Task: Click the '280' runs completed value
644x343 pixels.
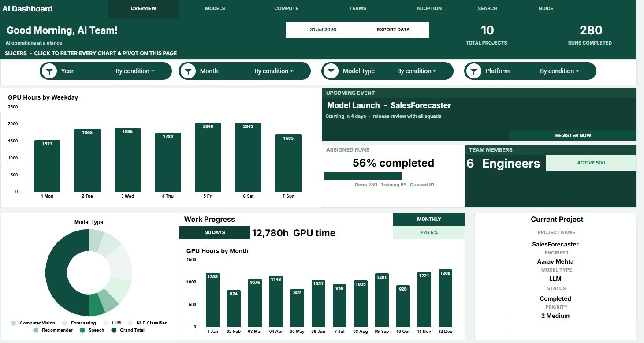Action: pos(591,30)
